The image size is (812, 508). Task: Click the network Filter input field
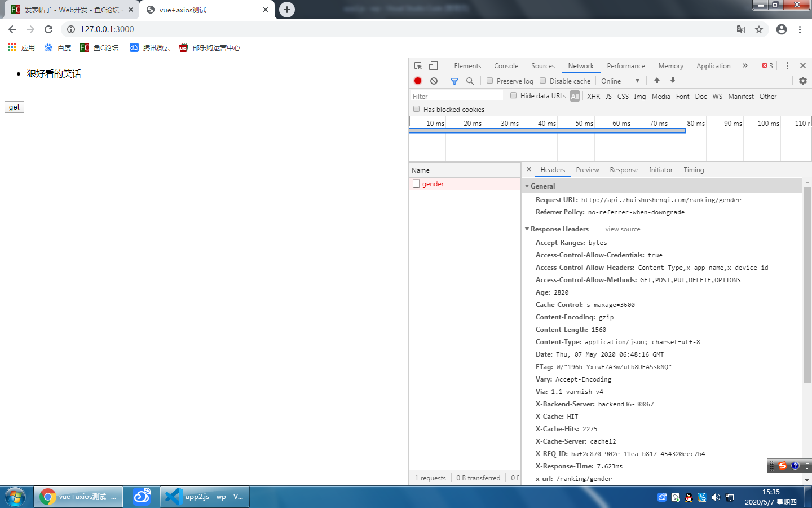click(456, 96)
